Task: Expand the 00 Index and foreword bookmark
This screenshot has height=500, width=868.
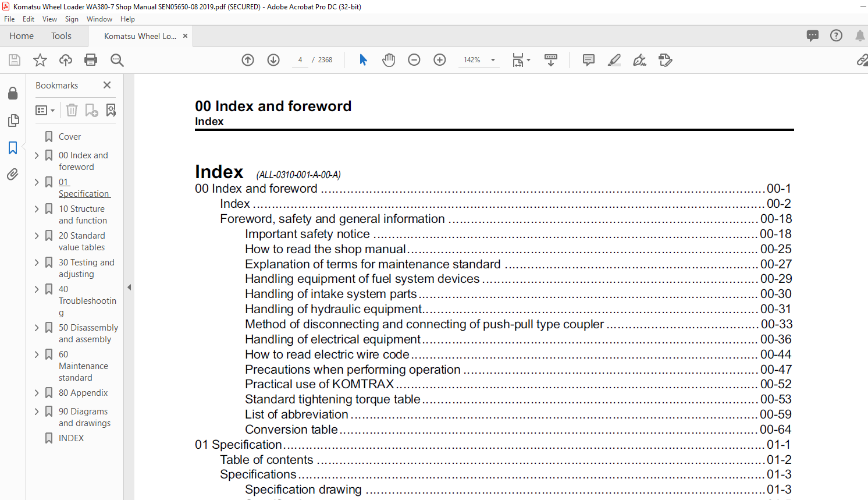Action: [37, 155]
